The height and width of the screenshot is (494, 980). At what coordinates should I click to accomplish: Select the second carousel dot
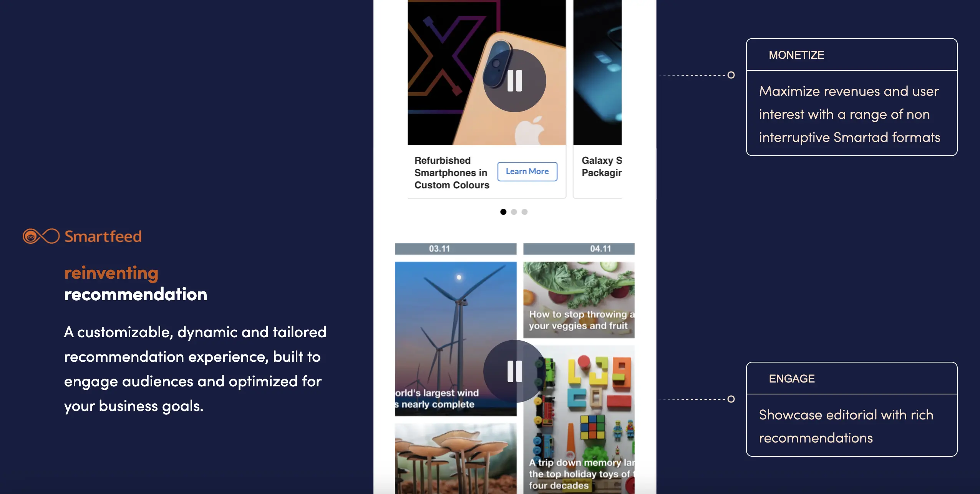[514, 212]
